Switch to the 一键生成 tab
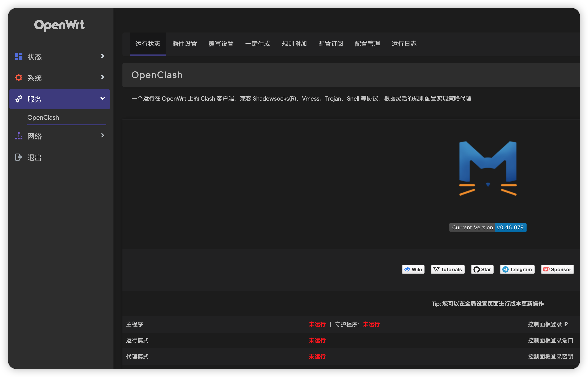This screenshot has height=377, width=588. point(257,44)
